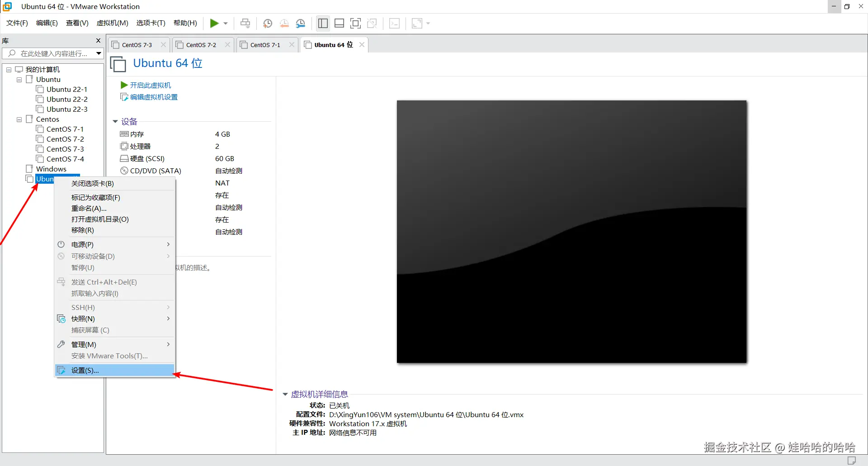
Task: Click the green power-on play toolbar icon
Action: tap(214, 23)
